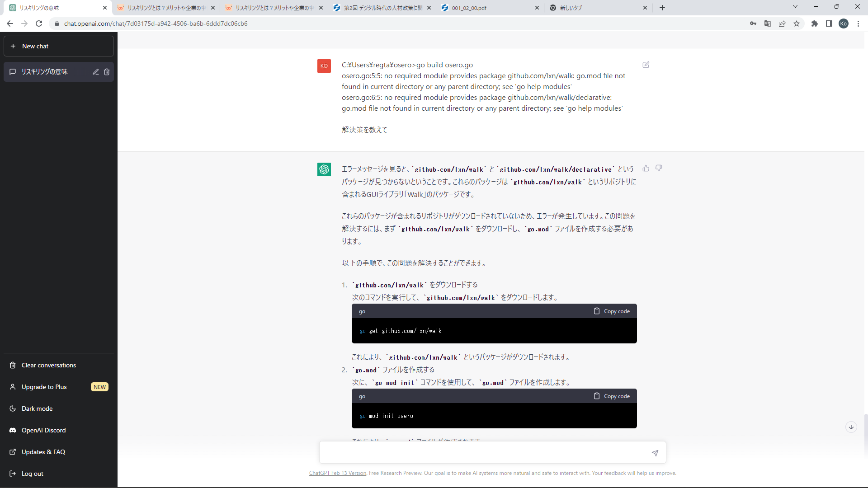Open the Chrome extensions puzzle icon
Screen dimensions: 868x488
pos(815,23)
